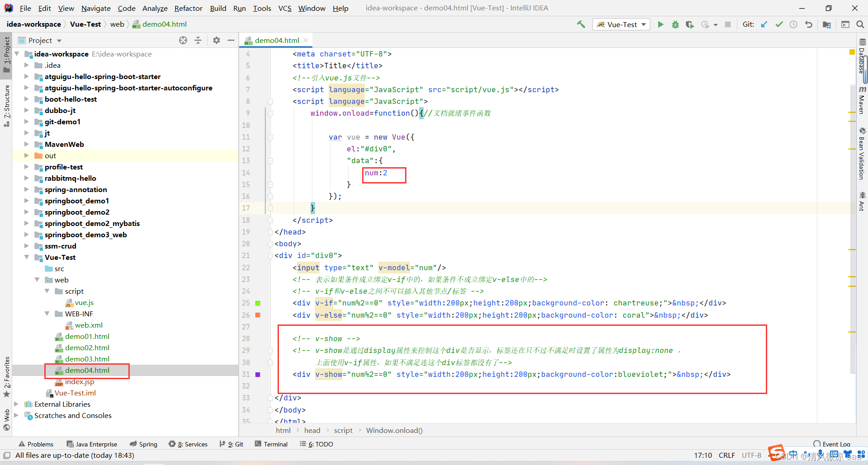Start debugging with the bug icon
Screen dimensions: 868x465
tap(675, 24)
